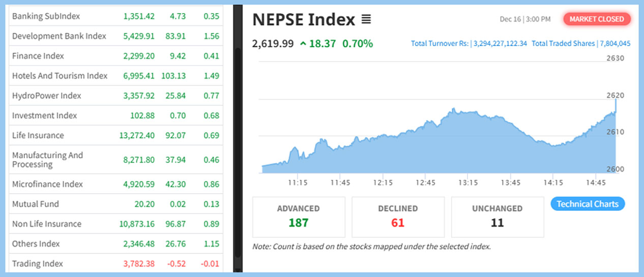Click the chart at 13:15 time marker
The image size is (644, 277).
click(x=468, y=182)
